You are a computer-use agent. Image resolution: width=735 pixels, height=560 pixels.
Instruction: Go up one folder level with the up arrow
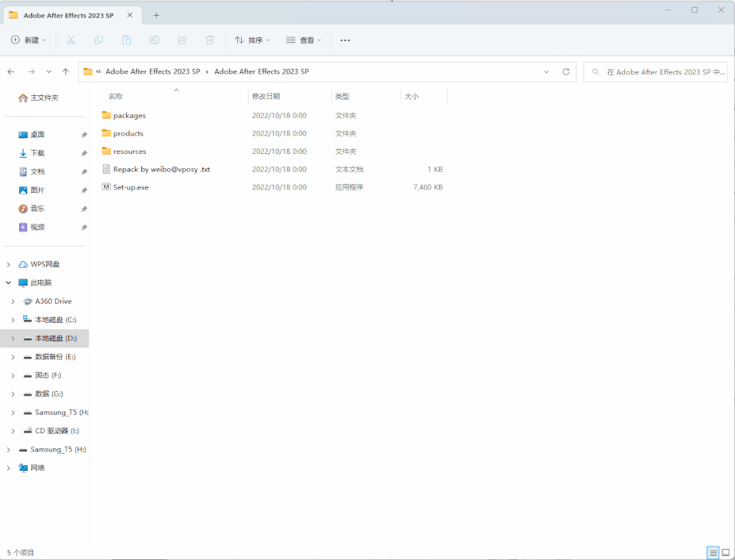pyautogui.click(x=65, y=72)
